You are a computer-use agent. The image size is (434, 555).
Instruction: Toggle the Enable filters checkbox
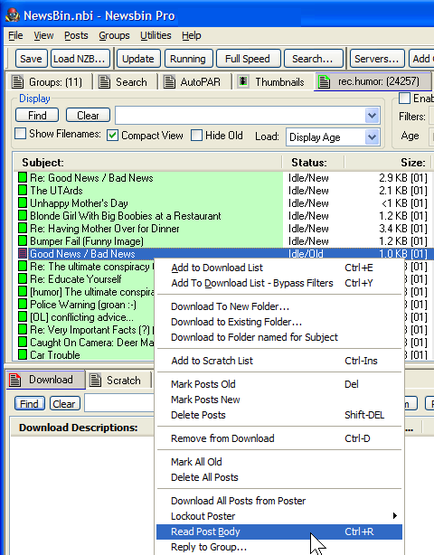click(x=405, y=98)
